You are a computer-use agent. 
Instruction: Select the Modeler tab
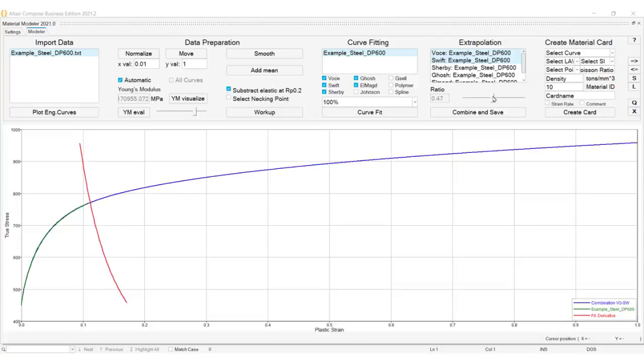[x=37, y=32]
